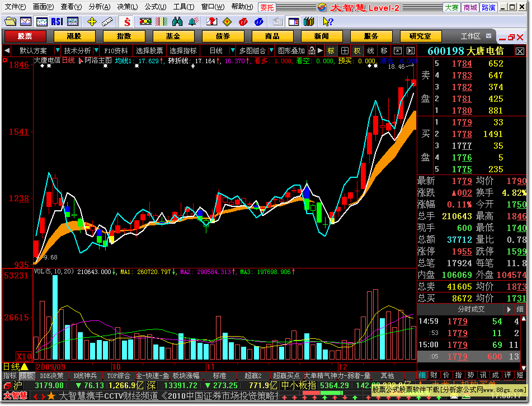Click the 大赛 button in title bar
532x406 pixels.
452,7
